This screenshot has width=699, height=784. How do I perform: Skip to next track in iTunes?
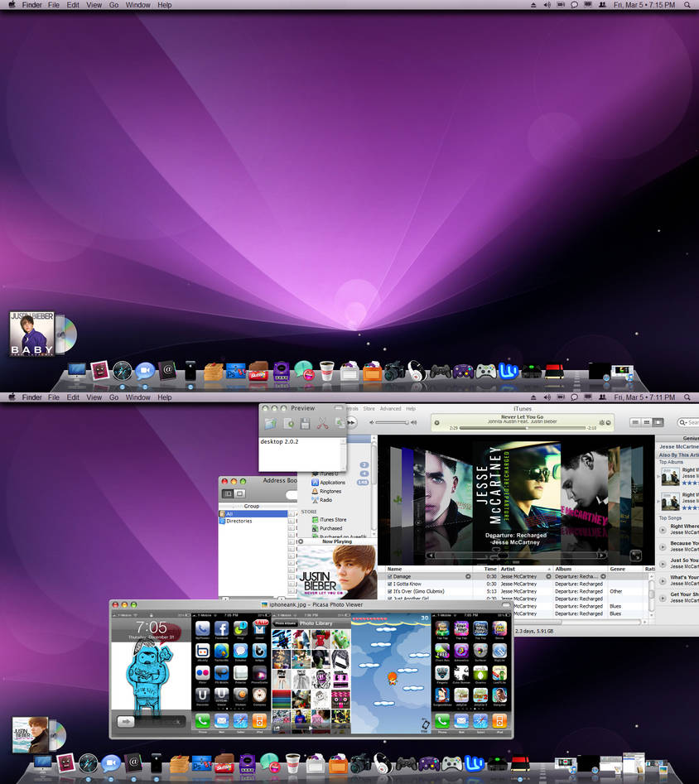[352, 422]
